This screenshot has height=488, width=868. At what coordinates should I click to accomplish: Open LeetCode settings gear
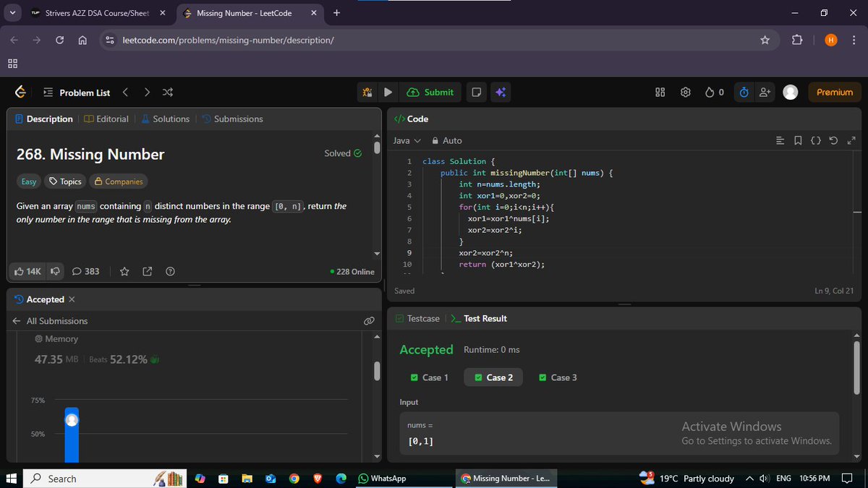(x=685, y=92)
